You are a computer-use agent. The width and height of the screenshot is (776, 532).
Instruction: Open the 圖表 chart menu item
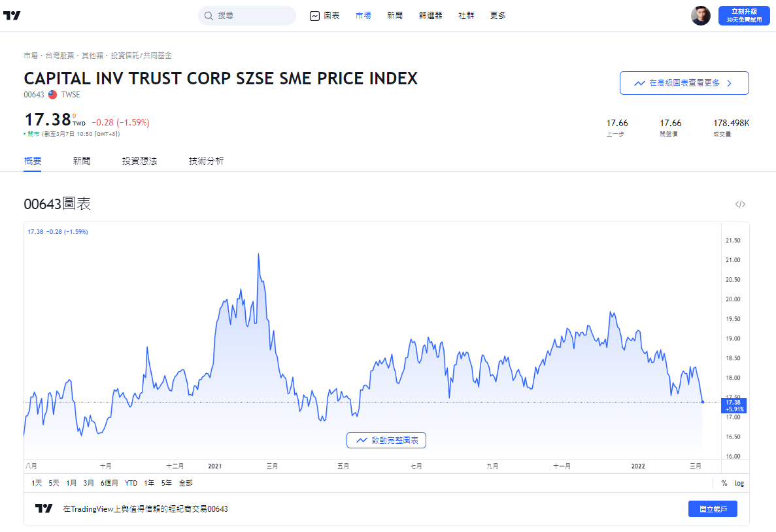click(325, 16)
